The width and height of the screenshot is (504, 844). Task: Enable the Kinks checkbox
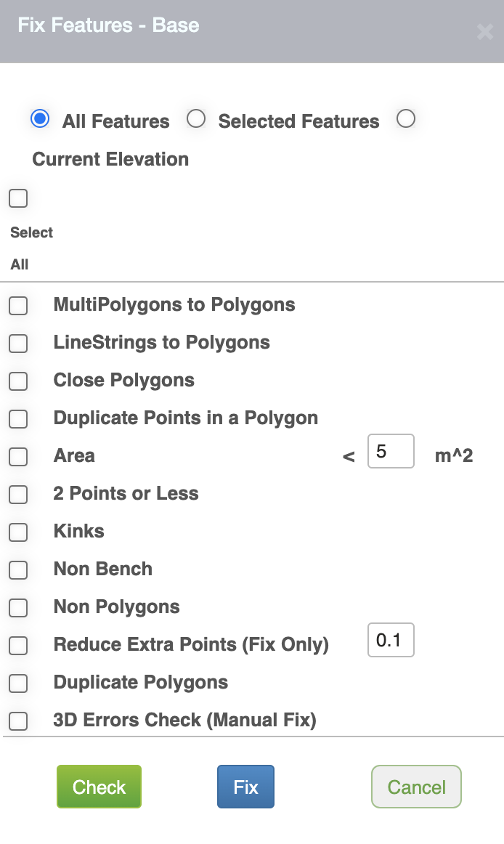18,532
